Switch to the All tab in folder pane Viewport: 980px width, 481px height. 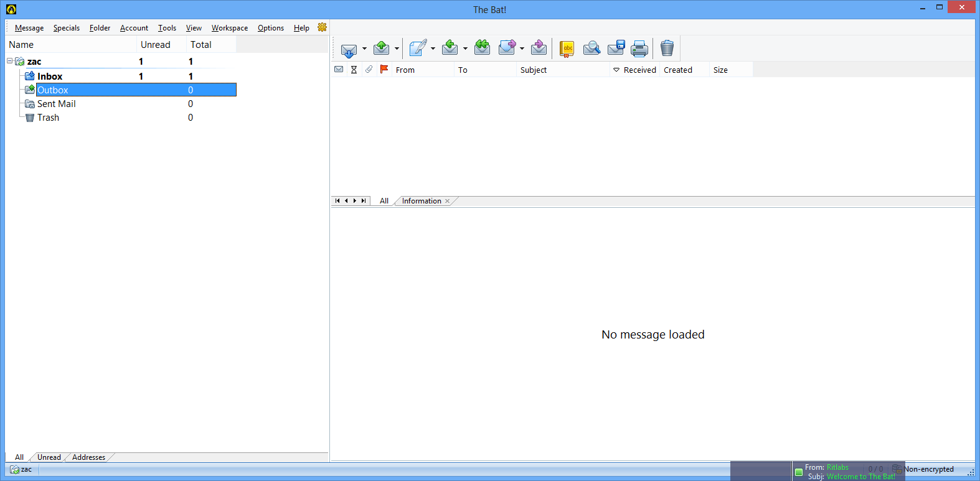click(x=19, y=457)
